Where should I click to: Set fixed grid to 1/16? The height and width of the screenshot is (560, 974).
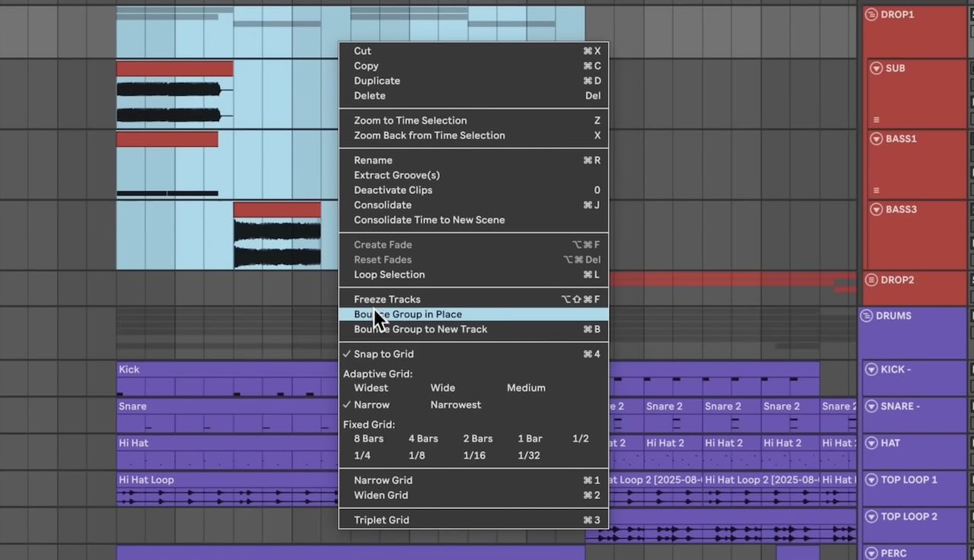click(474, 455)
